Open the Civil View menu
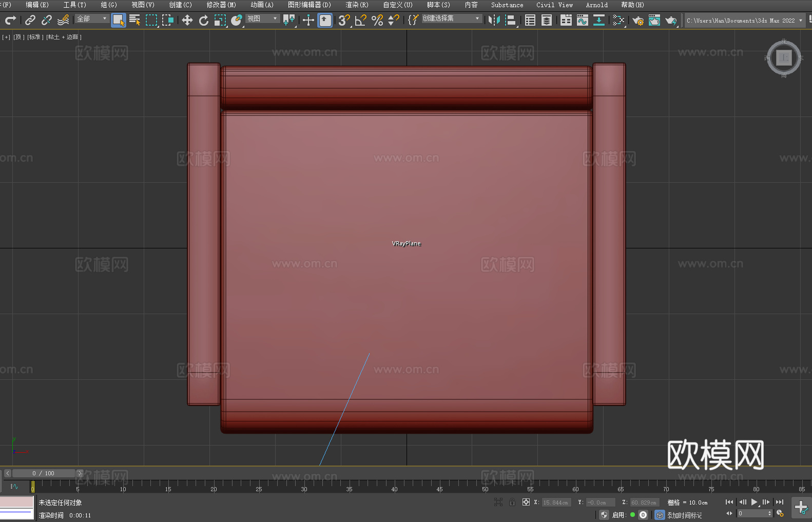This screenshot has height=522, width=812. (x=554, y=5)
